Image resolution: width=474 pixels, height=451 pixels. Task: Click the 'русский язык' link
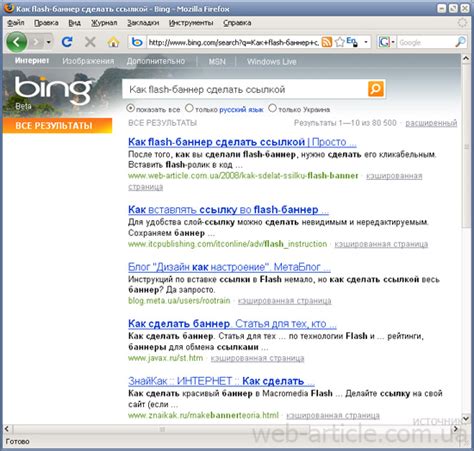[241, 109]
